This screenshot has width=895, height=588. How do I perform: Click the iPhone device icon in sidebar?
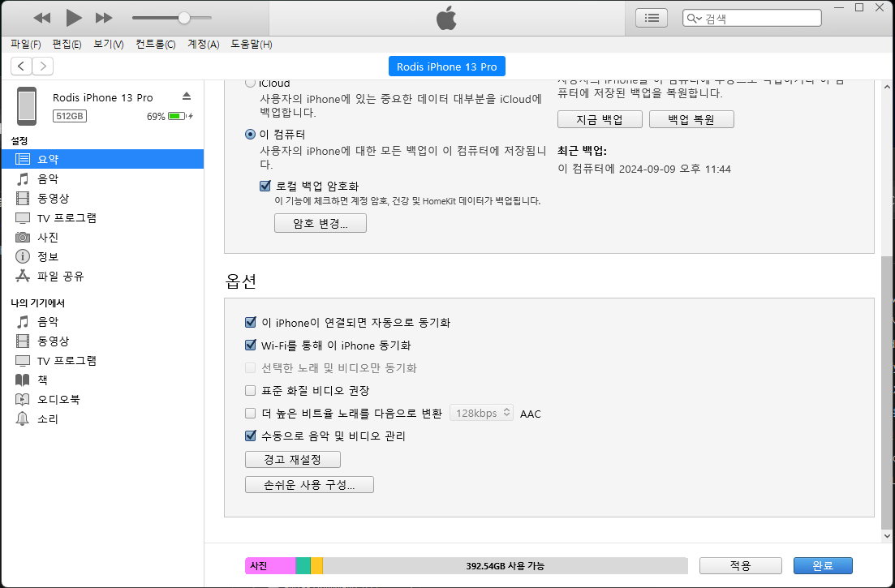pyautogui.click(x=27, y=106)
